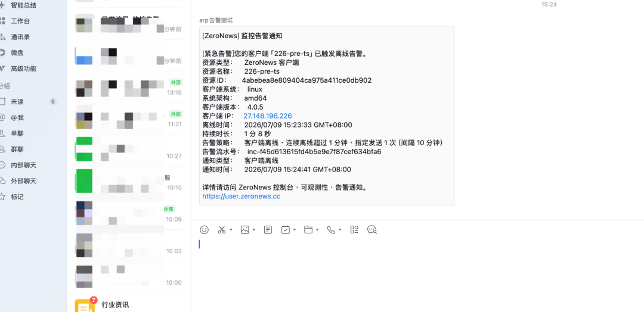Open the chat from 10:10

tap(129, 182)
